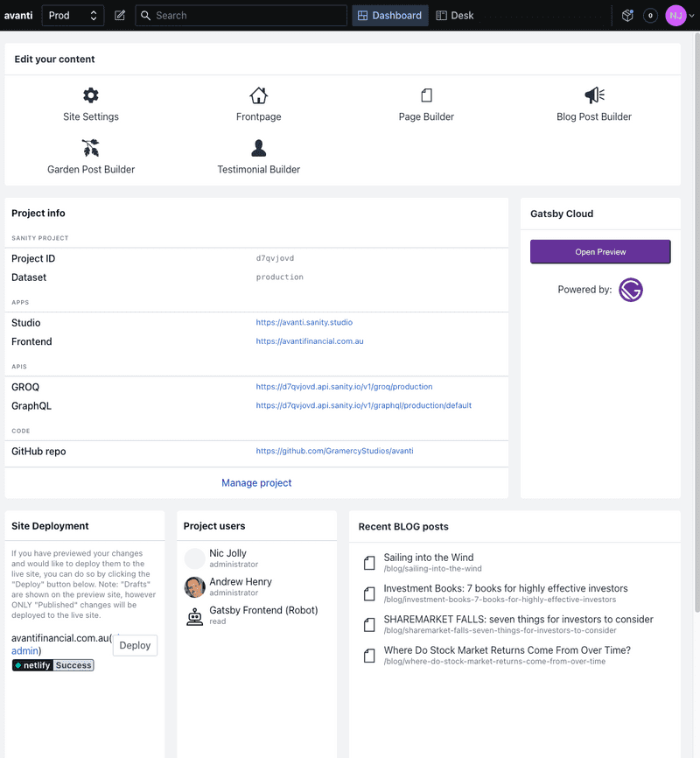This screenshot has width=700, height=758.
Task: Click Manage project link
Action: [x=256, y=483]
